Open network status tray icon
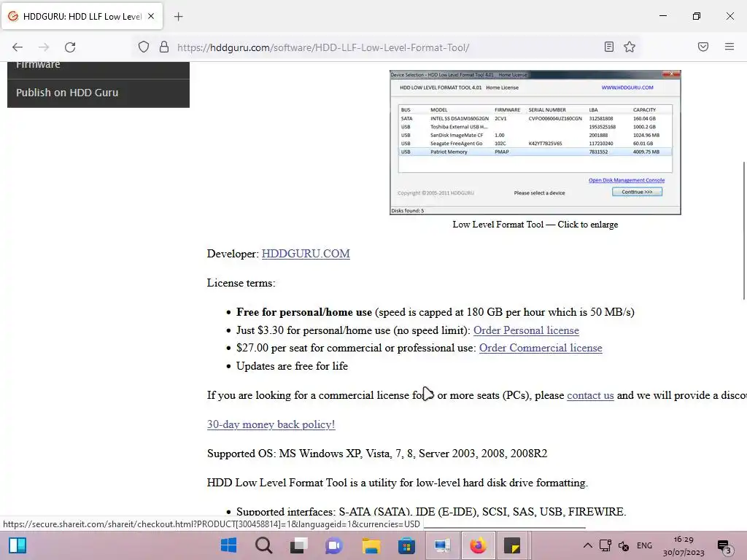The height and width of the screenshot is (560, 747). [605, 545]
